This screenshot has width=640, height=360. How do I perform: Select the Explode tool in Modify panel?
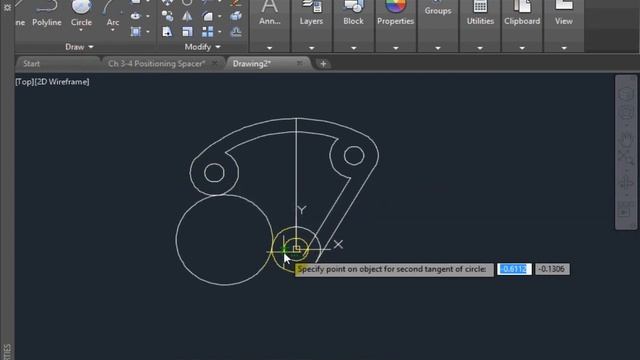pyautogui.click(x=236, y=16)
